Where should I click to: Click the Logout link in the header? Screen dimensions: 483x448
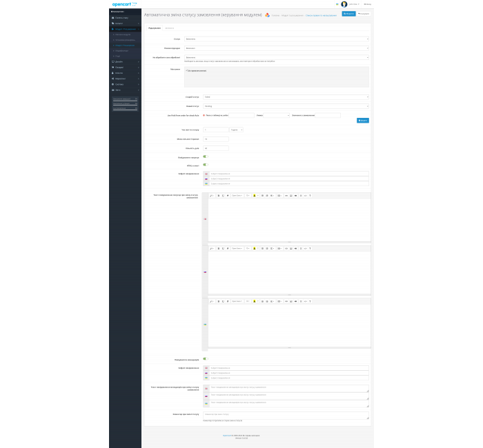pyautogui.click(x=368, y=4)
